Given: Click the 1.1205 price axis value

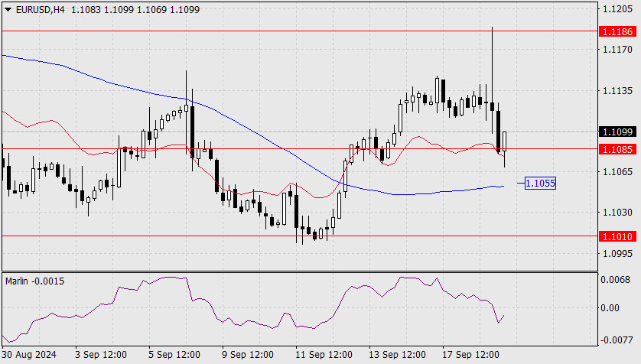Looking at the screenshot, I should point(617,9).
